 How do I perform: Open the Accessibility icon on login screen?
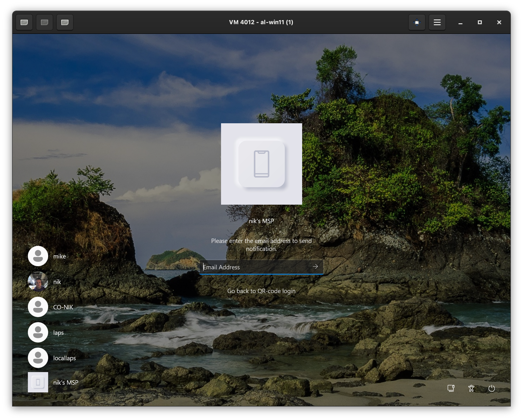(471, 388)
